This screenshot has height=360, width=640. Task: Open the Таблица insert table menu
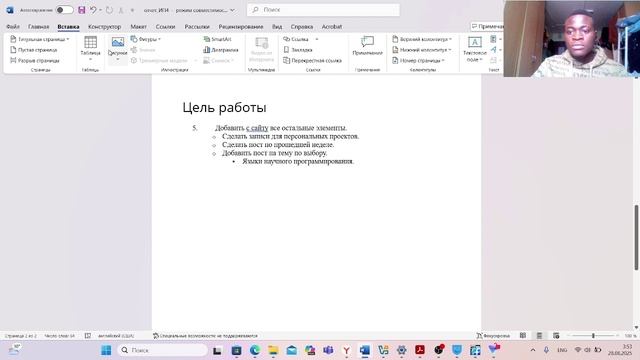point(90,48)
